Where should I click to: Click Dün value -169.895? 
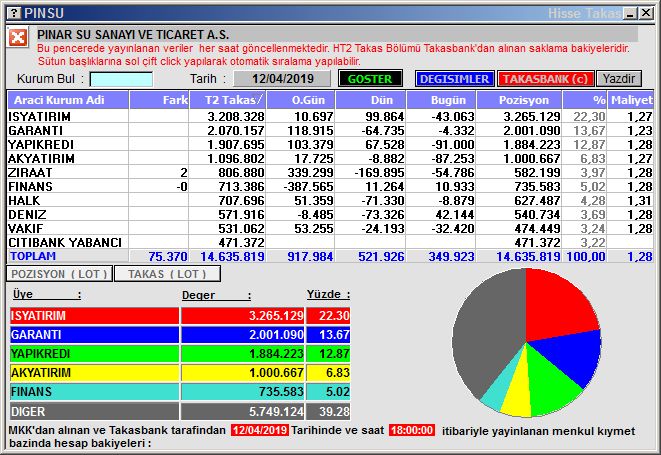tap(379, 172)
